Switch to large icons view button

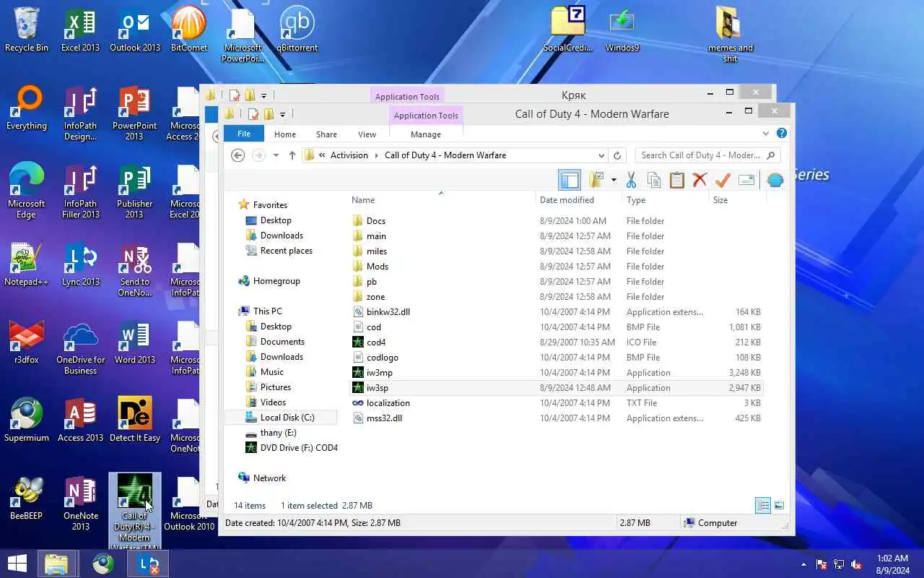[x=779, y=506]
